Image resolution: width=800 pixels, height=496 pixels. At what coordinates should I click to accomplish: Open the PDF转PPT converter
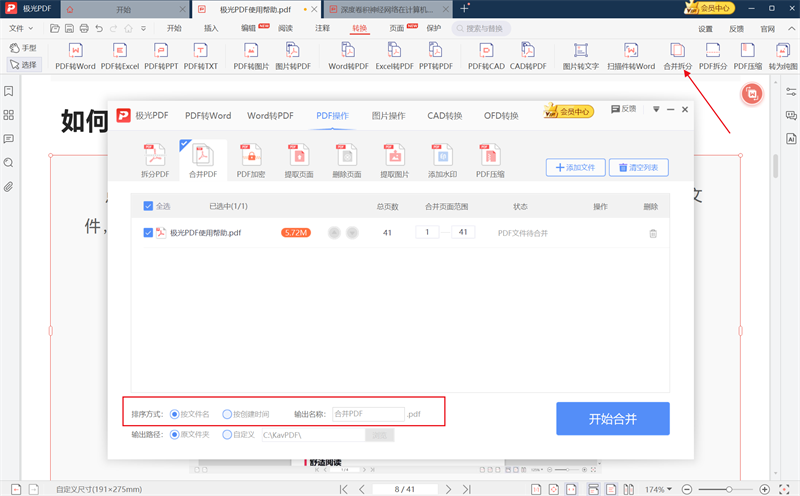point(161,57)
